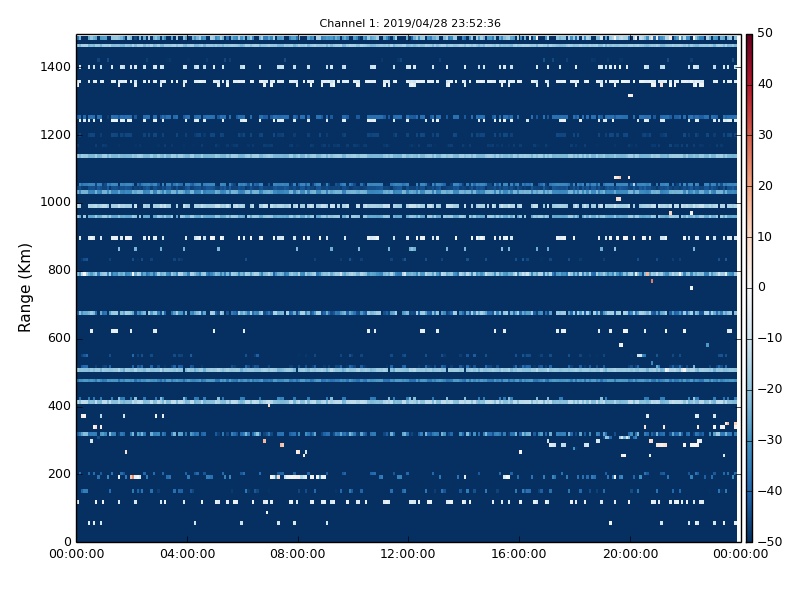Click the colorbar value 40 label
800x600 pixels.
click(x=765, y=84)
